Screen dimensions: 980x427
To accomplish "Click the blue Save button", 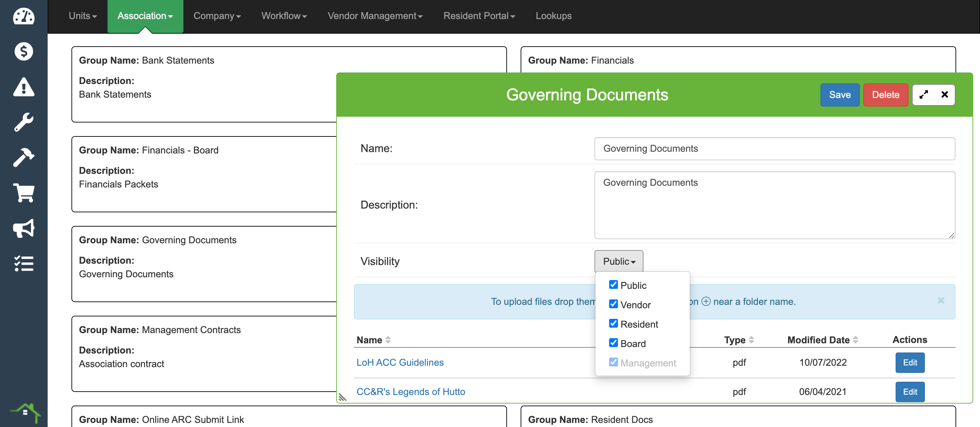I will (x=839, y=95).
